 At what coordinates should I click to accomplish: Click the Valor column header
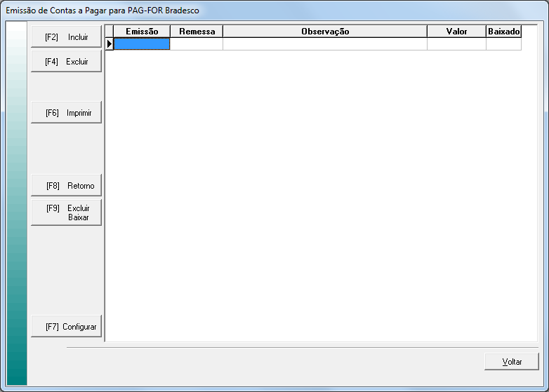point(456,32)
